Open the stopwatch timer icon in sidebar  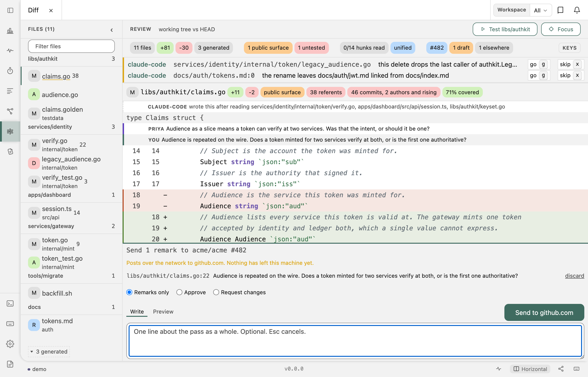[10, 71]
